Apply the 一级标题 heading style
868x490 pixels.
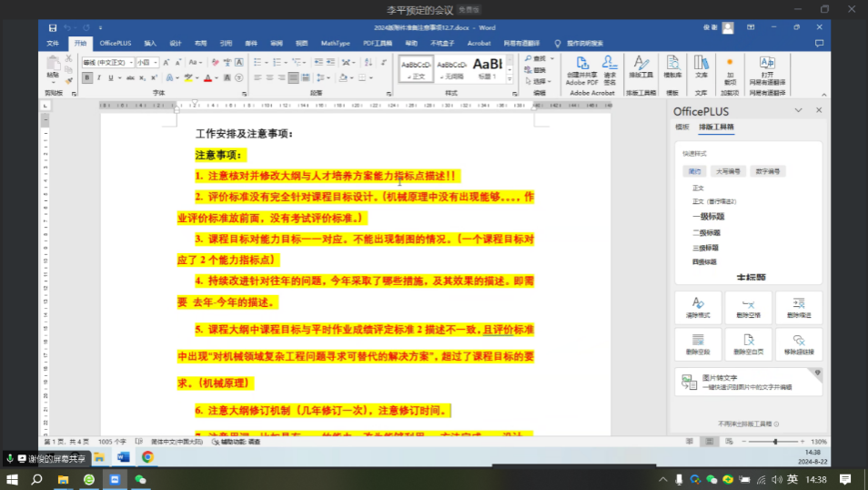pos(708,217)
